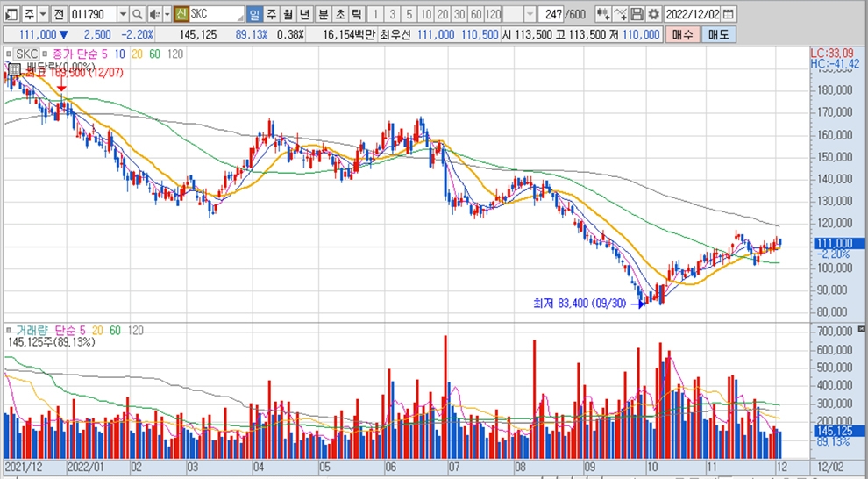Click the stock search magnifier icon
The height and width of the screenshot is (479, 868).
(138, 14)
